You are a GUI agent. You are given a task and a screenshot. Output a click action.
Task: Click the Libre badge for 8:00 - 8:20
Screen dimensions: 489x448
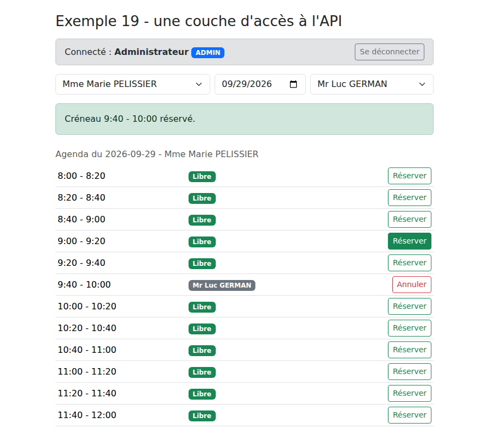[x=202, y=177]
